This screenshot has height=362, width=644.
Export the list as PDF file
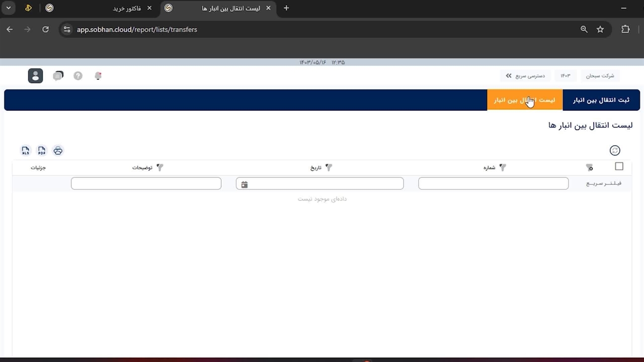tap(42, 151)
